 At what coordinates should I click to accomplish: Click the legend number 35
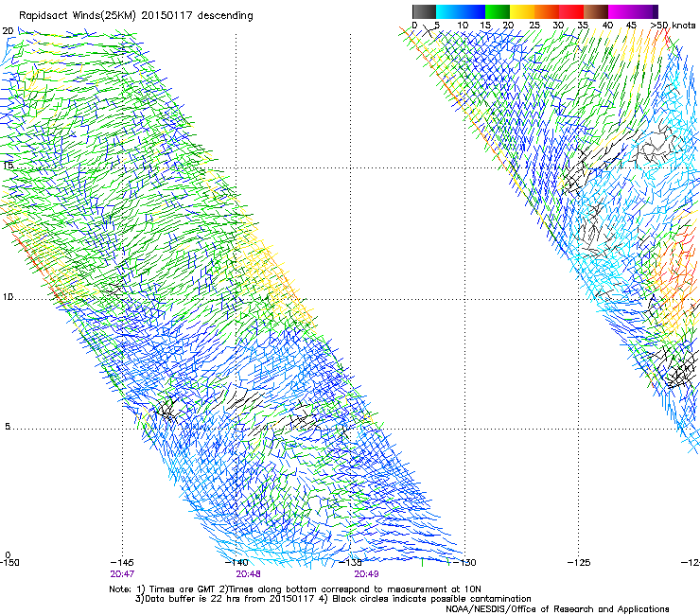tap(583, 26)
